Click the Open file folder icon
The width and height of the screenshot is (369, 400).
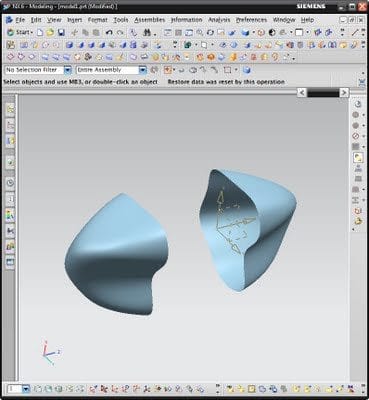[x=50, y=32]
